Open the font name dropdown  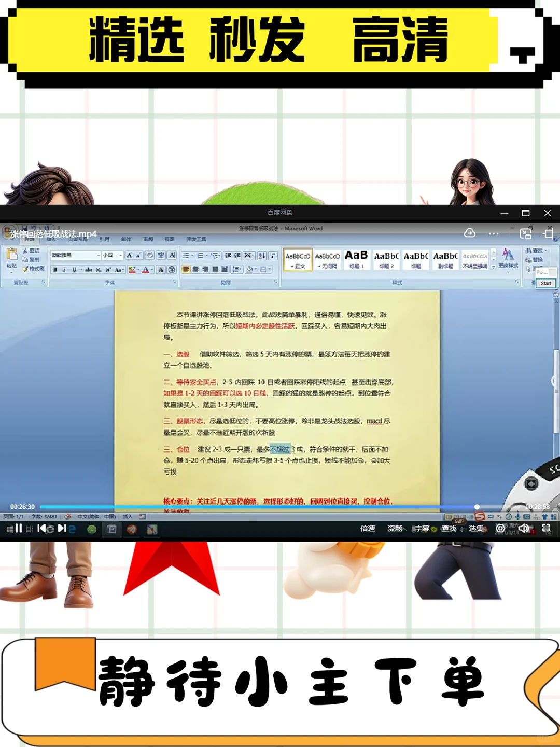pyautogui.click(x=98, y=255)
